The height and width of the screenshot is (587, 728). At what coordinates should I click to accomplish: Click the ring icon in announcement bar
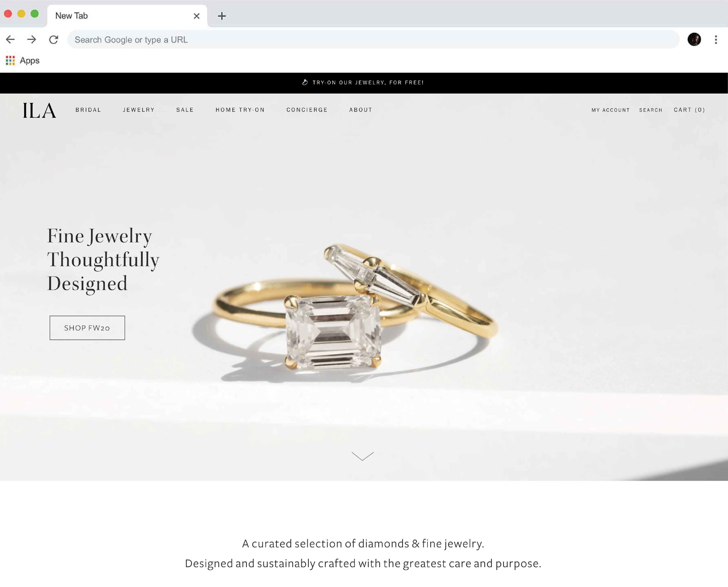[305, 82]
